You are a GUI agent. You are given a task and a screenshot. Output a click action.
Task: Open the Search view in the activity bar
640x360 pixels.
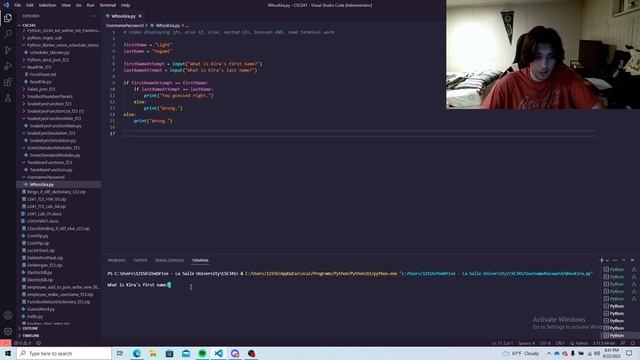click(8, 34)
